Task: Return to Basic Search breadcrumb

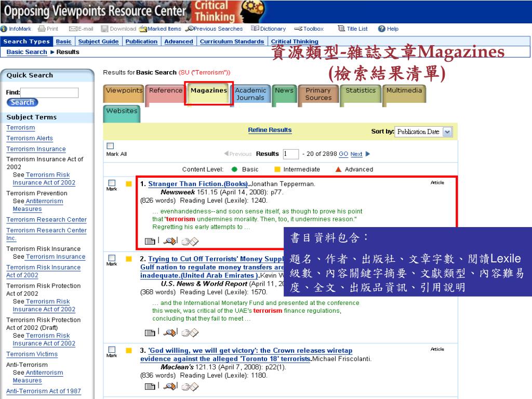Action: point(27,52)
